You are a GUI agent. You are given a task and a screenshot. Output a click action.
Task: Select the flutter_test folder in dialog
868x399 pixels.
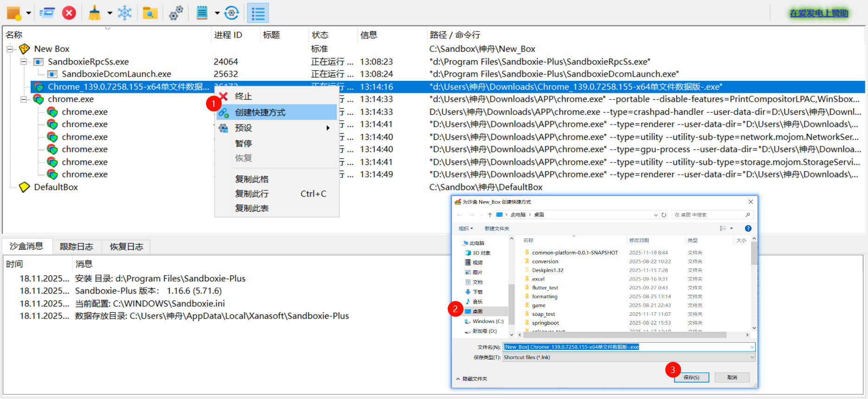pyautogui.click(x=545, y=288)
